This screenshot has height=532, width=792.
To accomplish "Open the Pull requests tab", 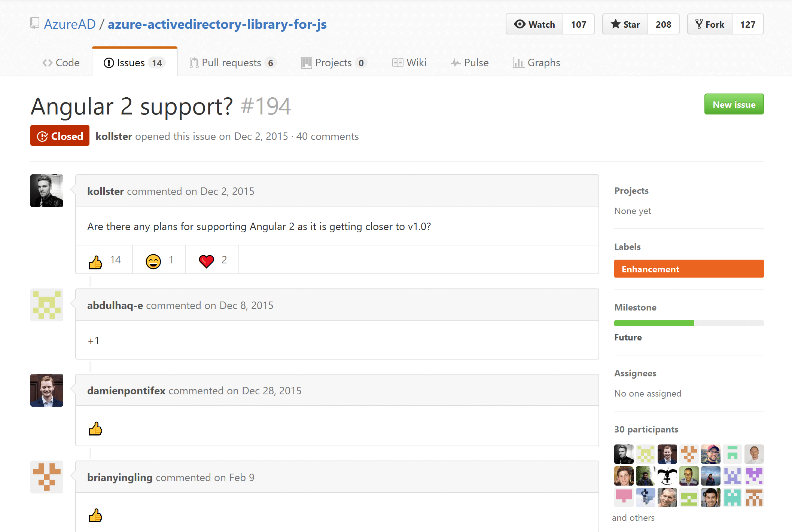I will [x=232, y=62].
